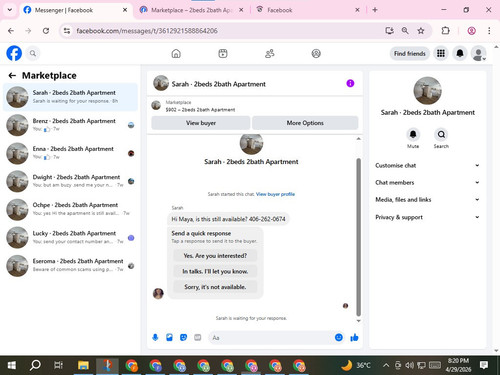Image resolution: width=500 pixels, height=375 pixels.
Task: Open Windows Task View
Action: pos(58,365)
